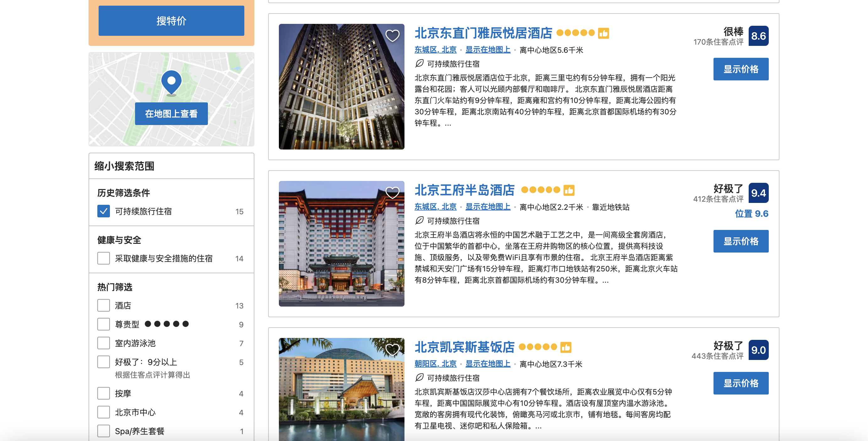The width and height of the screenshot is (868, 441).
Task: Click sustainable leaf icon under 北京王府半岛酒店
Action: click(x=419, y=220)
